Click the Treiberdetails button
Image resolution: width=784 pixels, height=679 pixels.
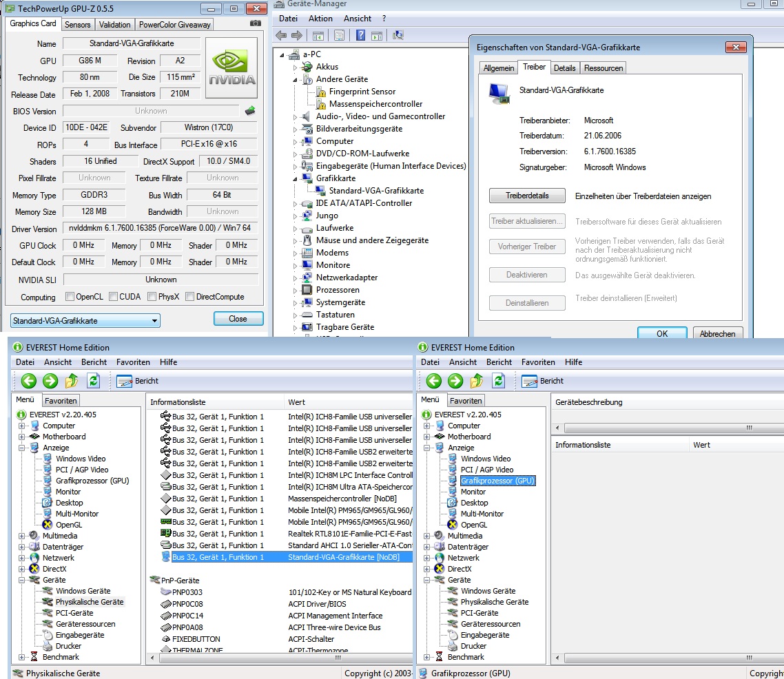tap(527, 196)
